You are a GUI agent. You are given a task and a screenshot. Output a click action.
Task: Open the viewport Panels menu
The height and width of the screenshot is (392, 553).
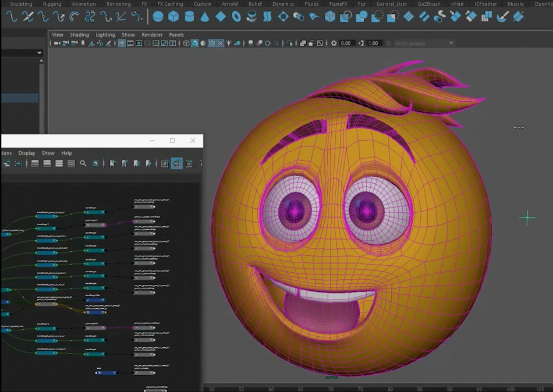point(176,34)
